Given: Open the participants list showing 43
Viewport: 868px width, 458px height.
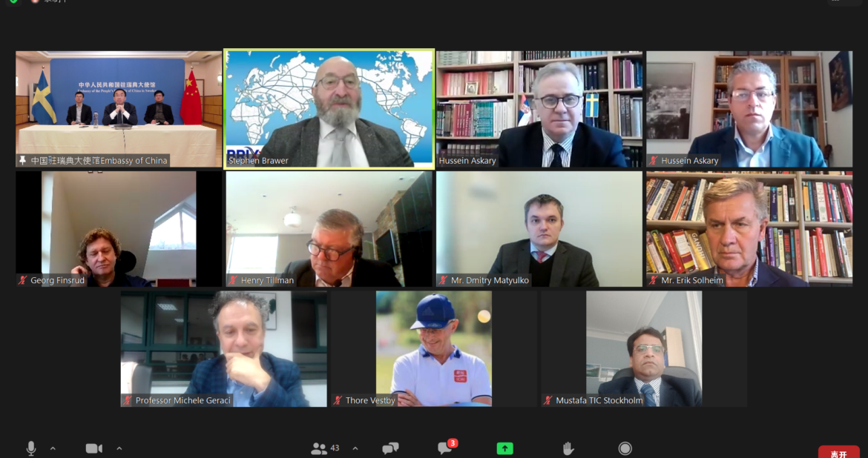Looking at the screenshot, I should (326, 448).
